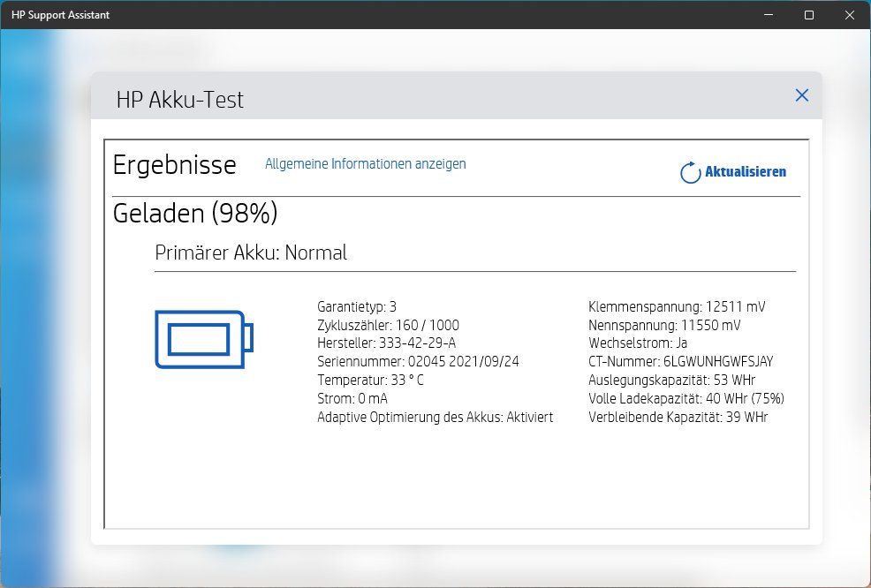Select Volle Ladekapazität: 40 WHr (75%)
The height and width of the screenshot is (588, 871).
pyautogui.click(x=686, y=399)
